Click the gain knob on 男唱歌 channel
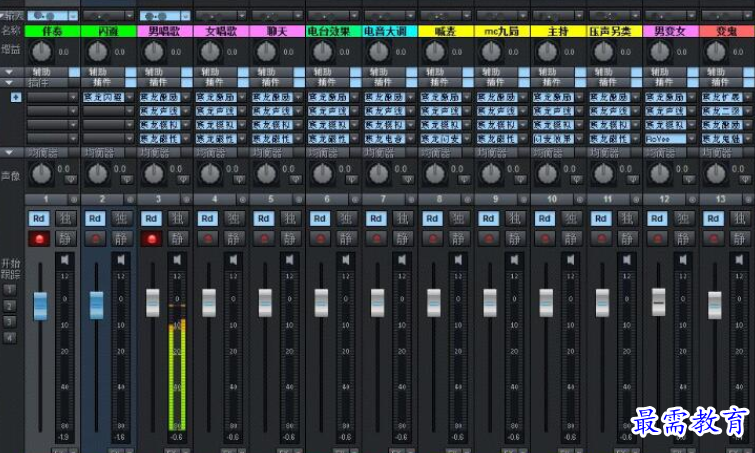The image size is (755, 453). pos(154,52)
